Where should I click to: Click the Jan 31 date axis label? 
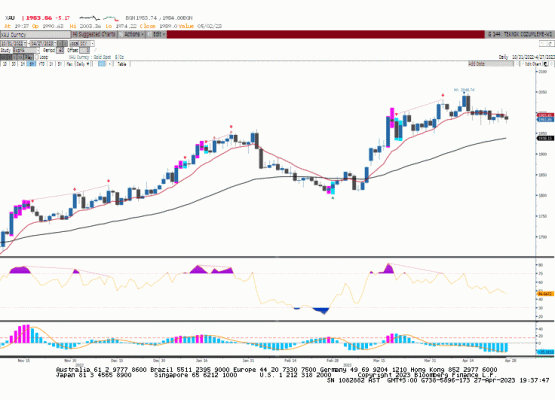click(248, 361)
